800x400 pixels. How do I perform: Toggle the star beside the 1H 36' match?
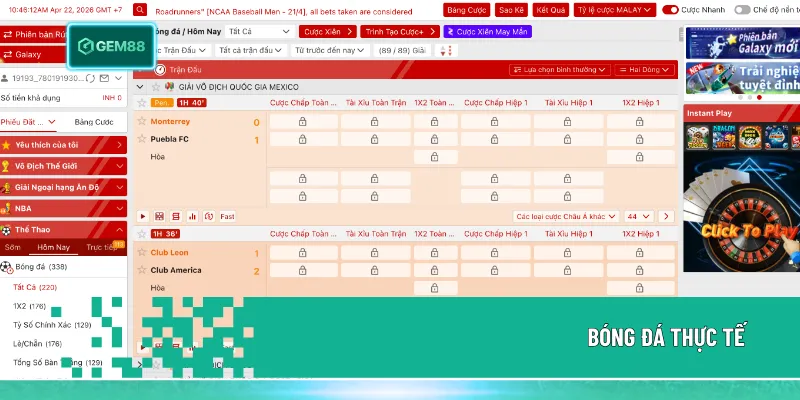tap(141, 234)
